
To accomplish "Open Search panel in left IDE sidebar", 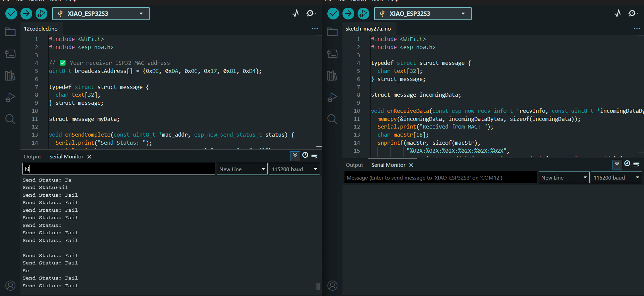I will [x=10, y=119].
